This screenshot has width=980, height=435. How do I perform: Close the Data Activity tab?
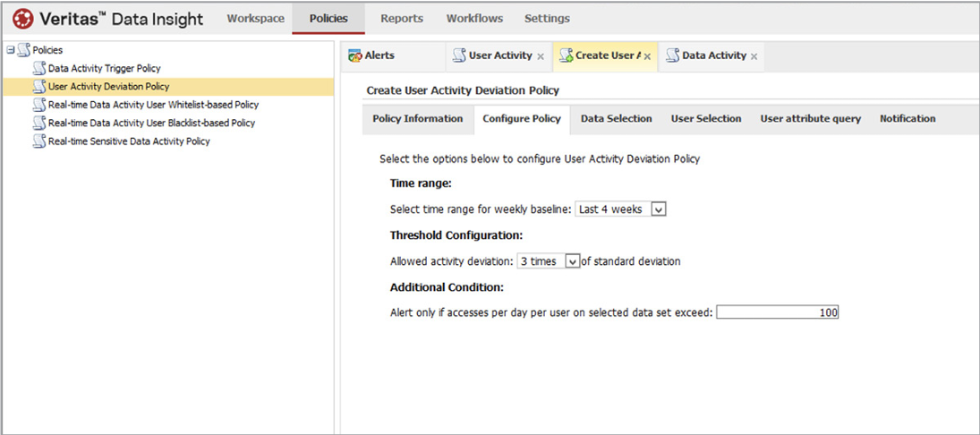point(754,56)
